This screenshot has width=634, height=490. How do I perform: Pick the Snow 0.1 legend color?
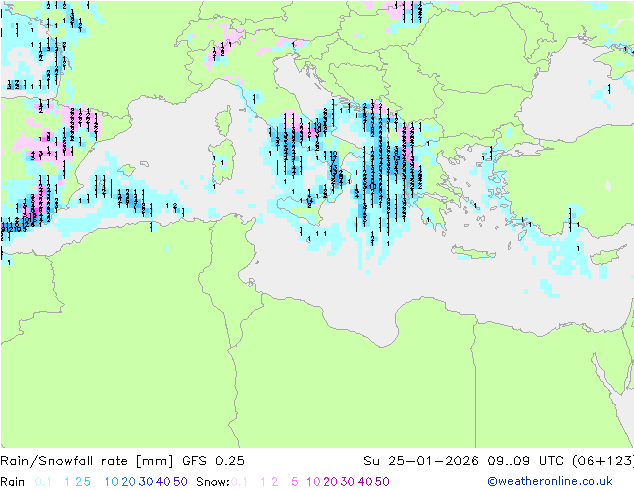(239, 482)
